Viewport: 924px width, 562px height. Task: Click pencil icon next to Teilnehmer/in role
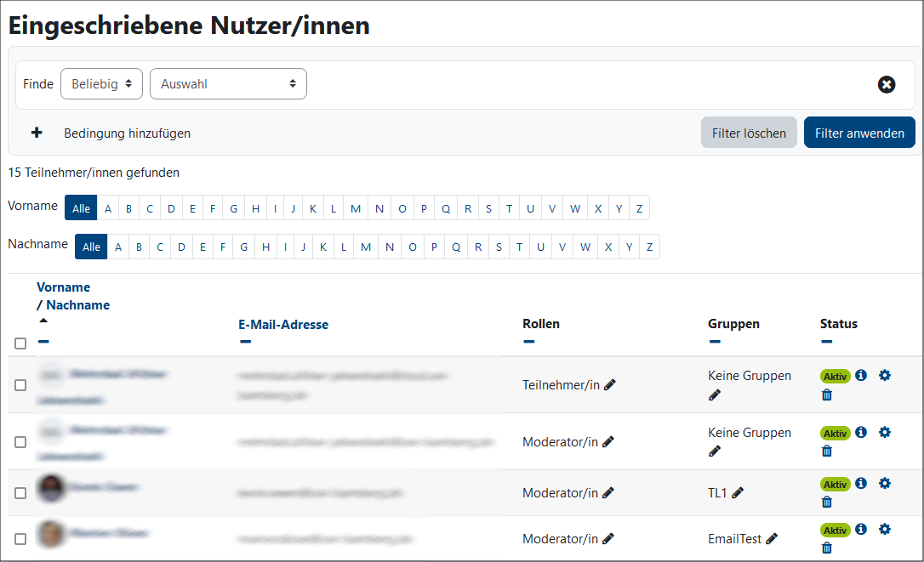[x=610, y=385]
